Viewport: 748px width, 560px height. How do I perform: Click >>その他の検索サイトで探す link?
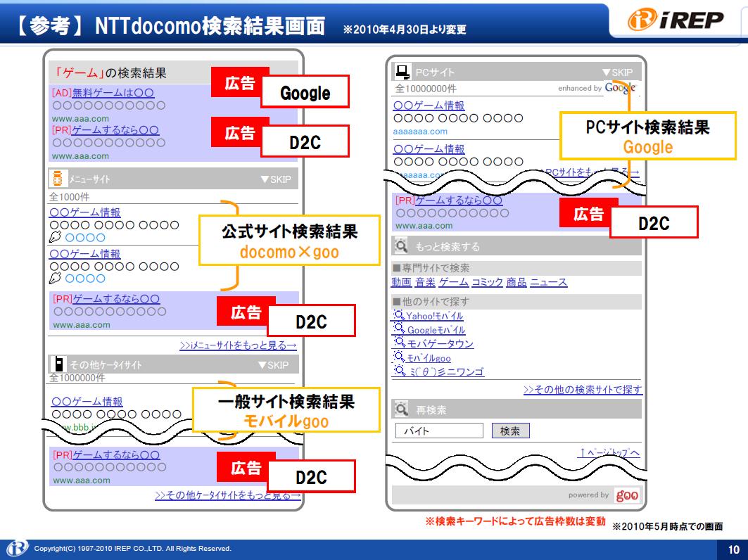point(583,390)
